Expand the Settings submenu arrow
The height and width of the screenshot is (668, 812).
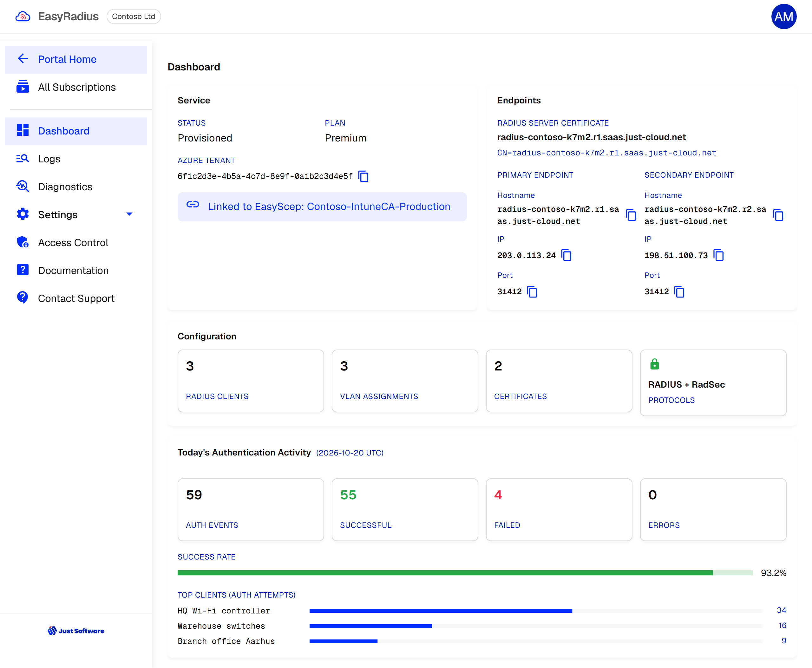[x=129, y=214]
